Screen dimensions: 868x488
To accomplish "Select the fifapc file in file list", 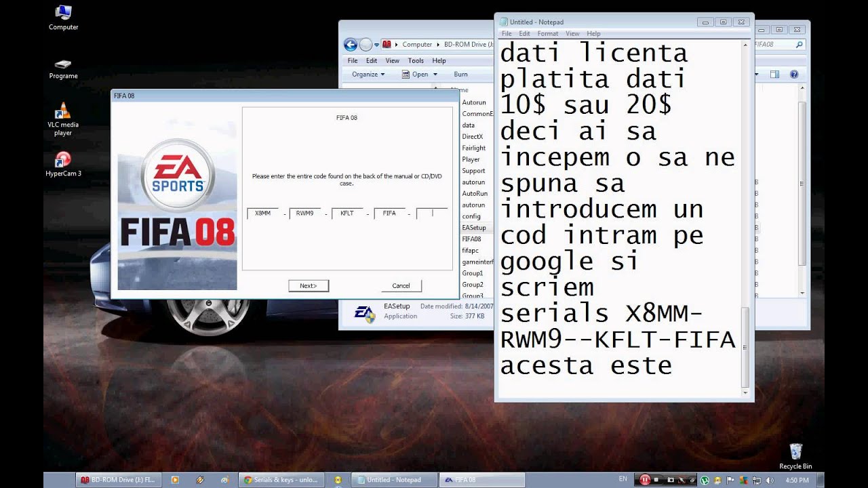I will pyautogui.click(x=471, y=250).
